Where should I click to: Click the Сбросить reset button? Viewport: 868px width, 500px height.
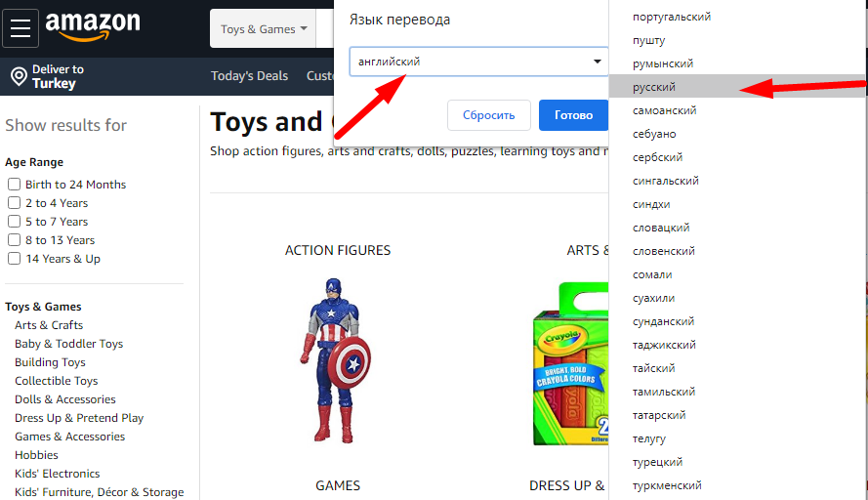[x=489, y=115]
